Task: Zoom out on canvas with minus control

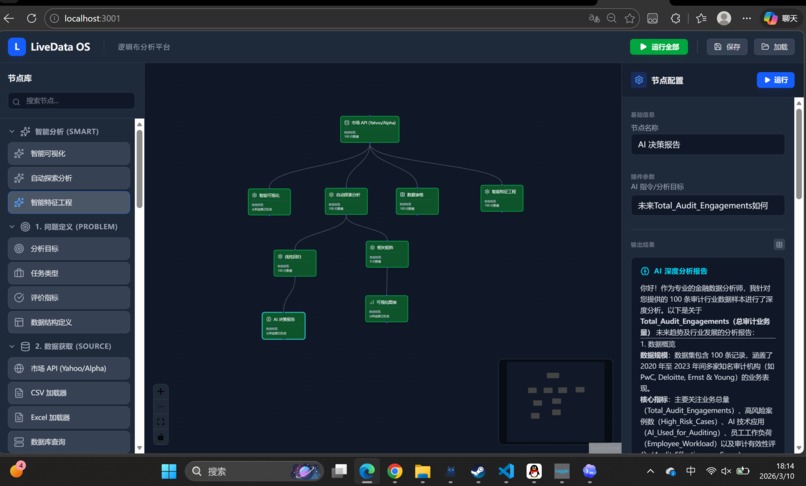Action: point(160,406)
